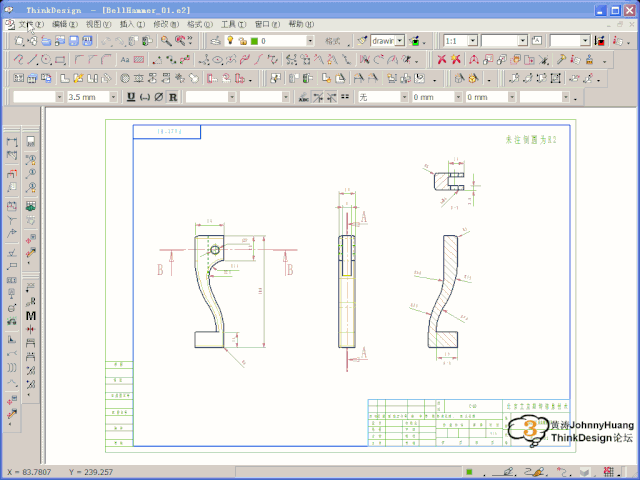The image size is (640, 480).
Task: Select the circle drawing tool
Action: coord(46,60)
